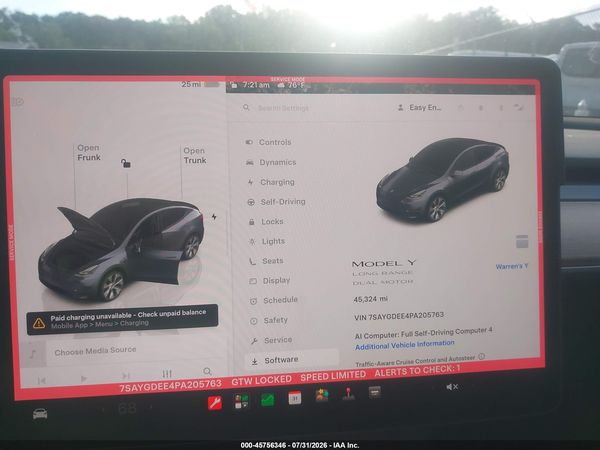Tap the Warren's Y vehicle name
The height and width of the screenshot is (450, 600).
point(512,266)
